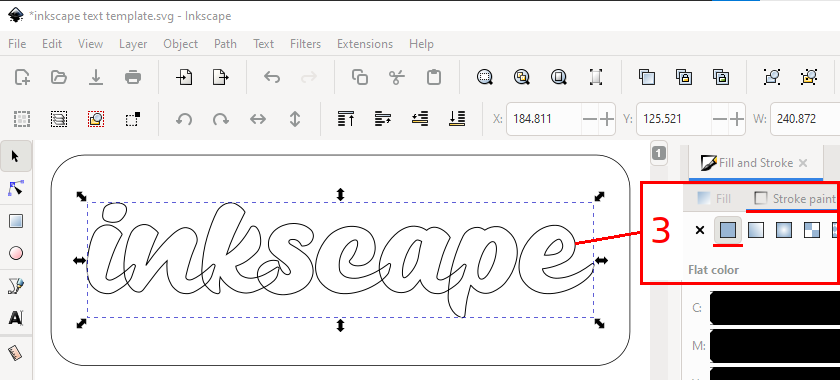840x380 pixels.
Task: Deselect using the red dotted icon
Action: (96, 118)
